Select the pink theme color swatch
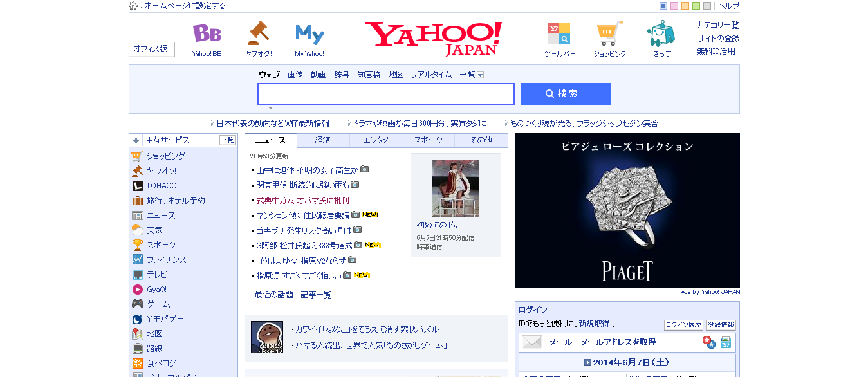 tap(674, 6)
